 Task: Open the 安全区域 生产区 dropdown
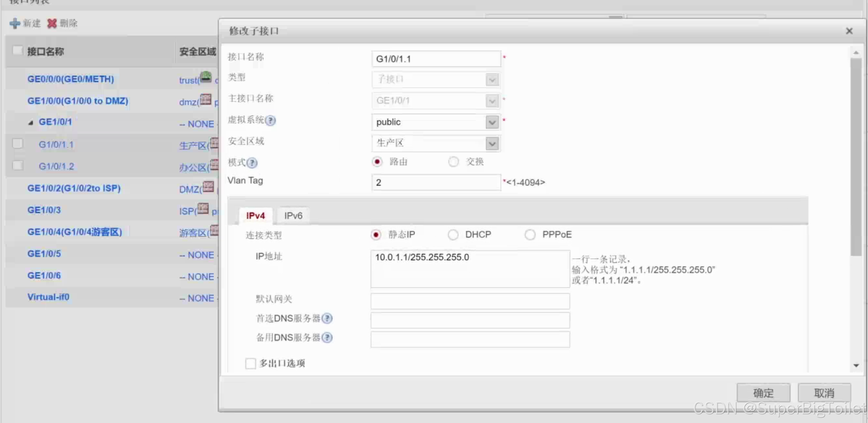tap(492, 144)
